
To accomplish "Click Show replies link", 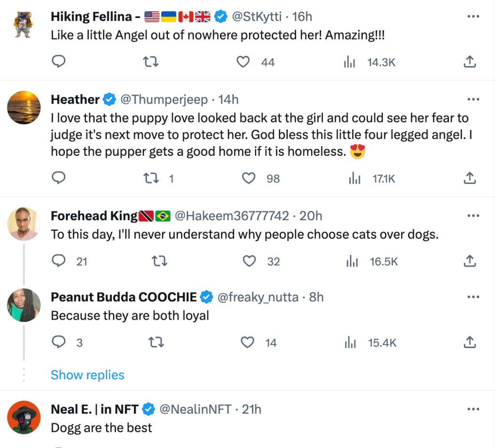I will (88, 375).
